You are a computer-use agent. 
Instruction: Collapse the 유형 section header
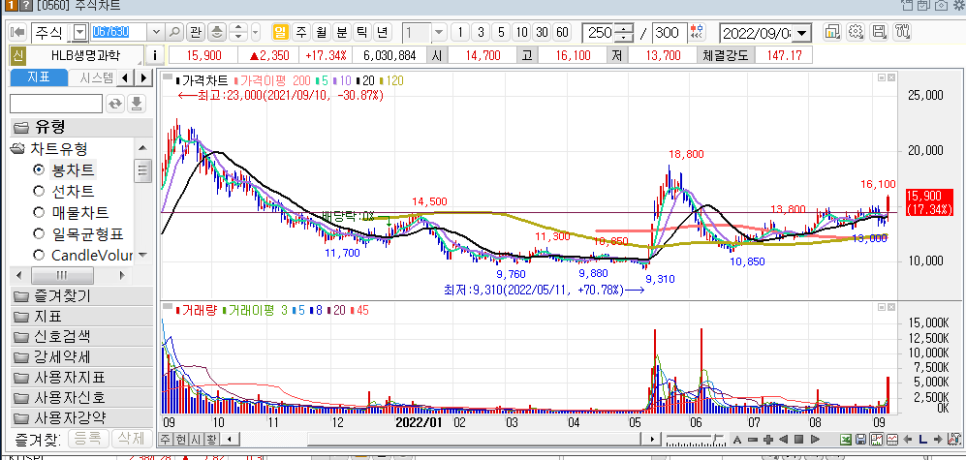(x=81, y=127)
